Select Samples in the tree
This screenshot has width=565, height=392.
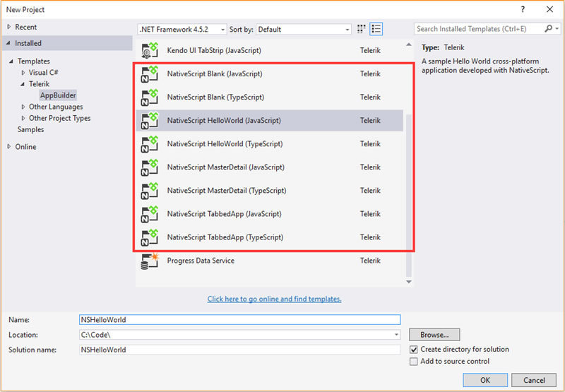tap(30, 129)
